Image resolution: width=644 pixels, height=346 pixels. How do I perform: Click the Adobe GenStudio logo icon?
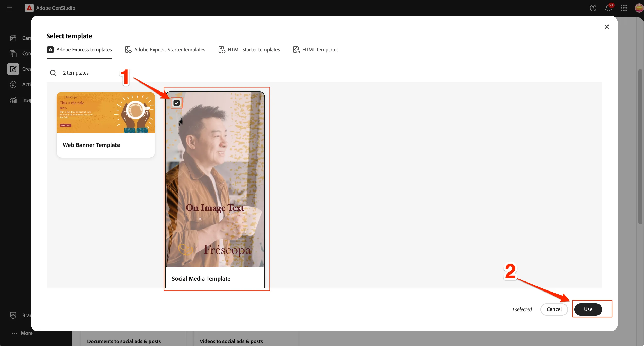29,8
